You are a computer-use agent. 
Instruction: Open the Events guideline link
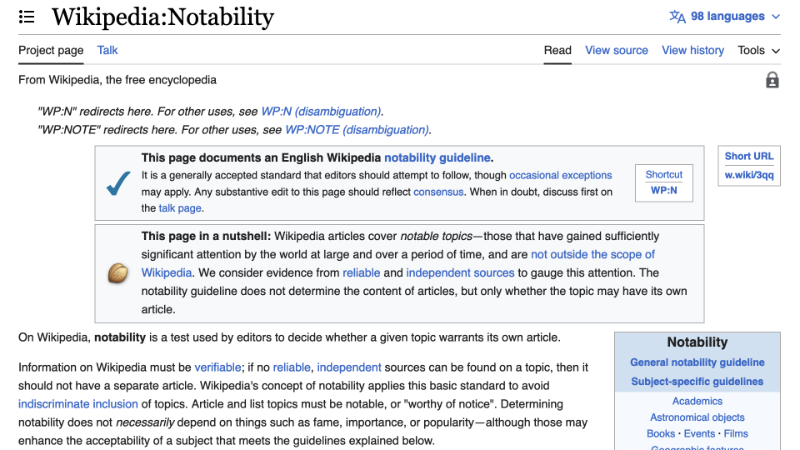tap(699, 434)
